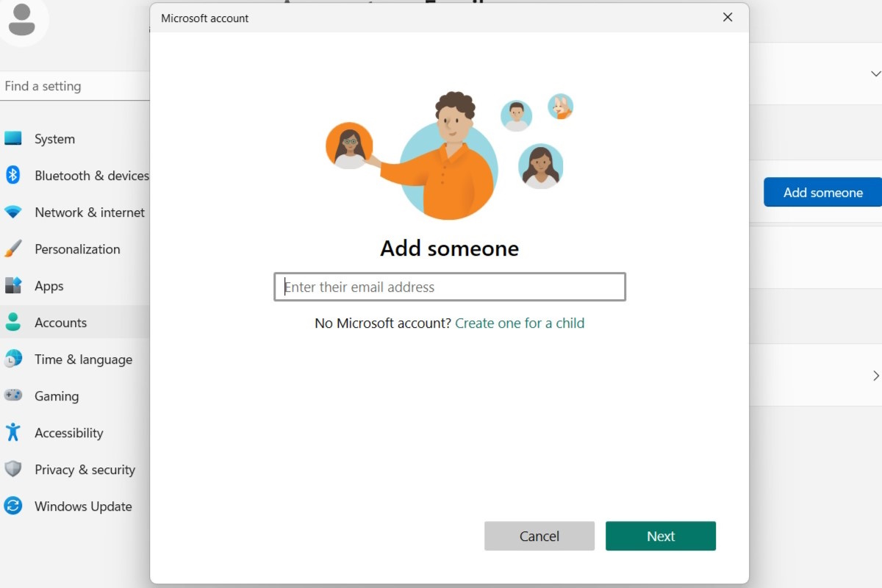Click the Privacy & security shield icon
The height and width of the screenshot is (588, 882).
[13, 469]
